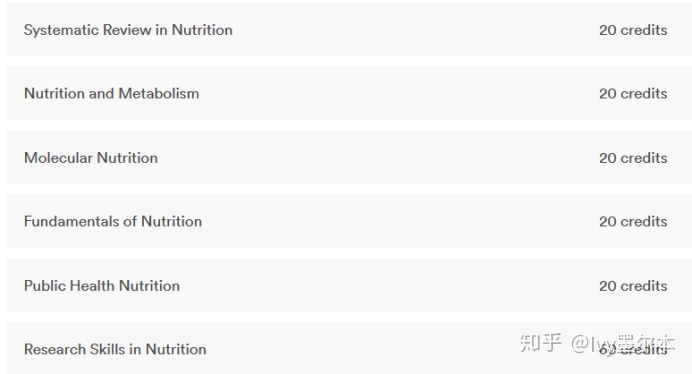Expand the Research Skills in Nutrition row

pyautogui.click(x=349, y=348)
